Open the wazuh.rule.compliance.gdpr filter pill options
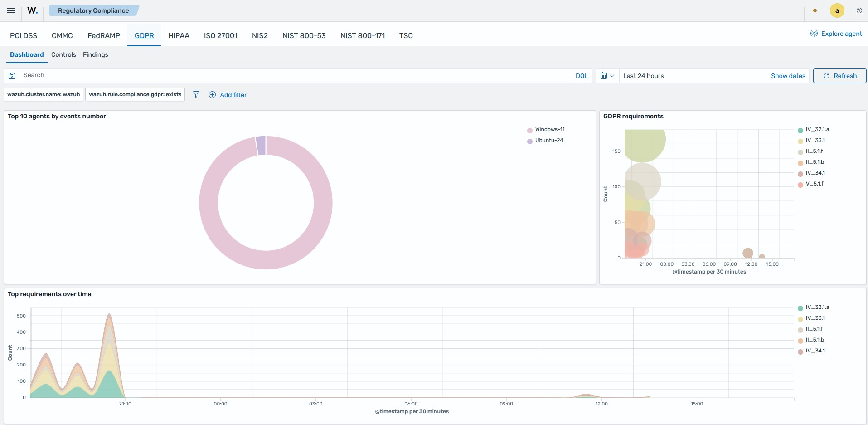Viewport: 868px width, 425px height. (135, 94)
